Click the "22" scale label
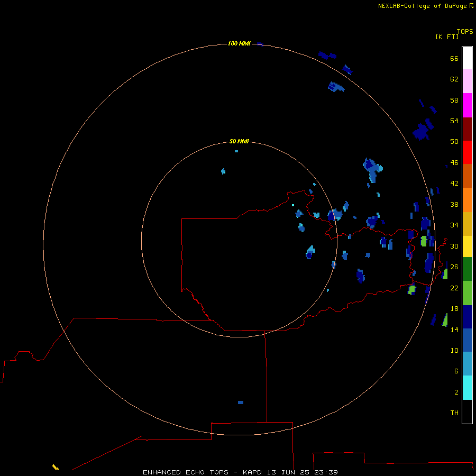The height and width of the screenshot is (476, 476). tap(454, 288)
